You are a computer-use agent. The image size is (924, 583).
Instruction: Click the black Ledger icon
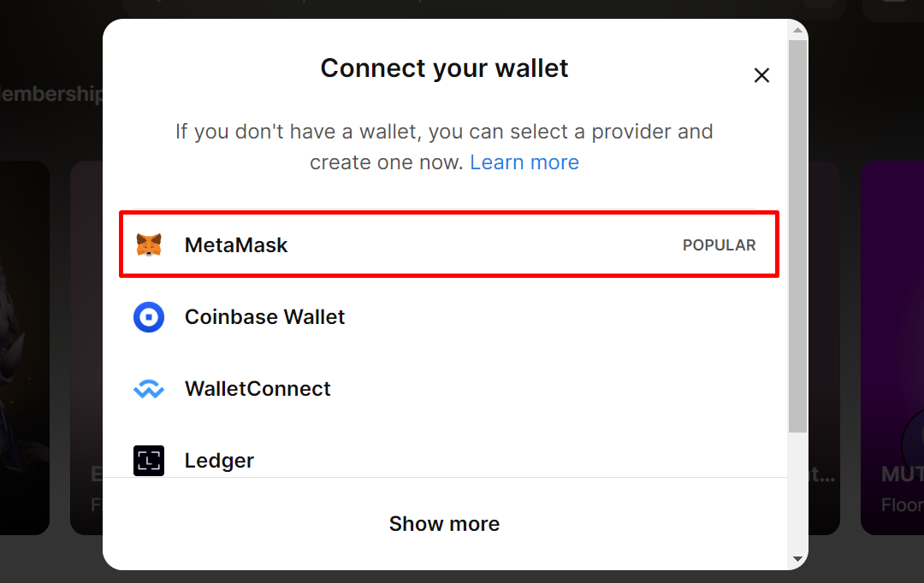tap(149, 461)
